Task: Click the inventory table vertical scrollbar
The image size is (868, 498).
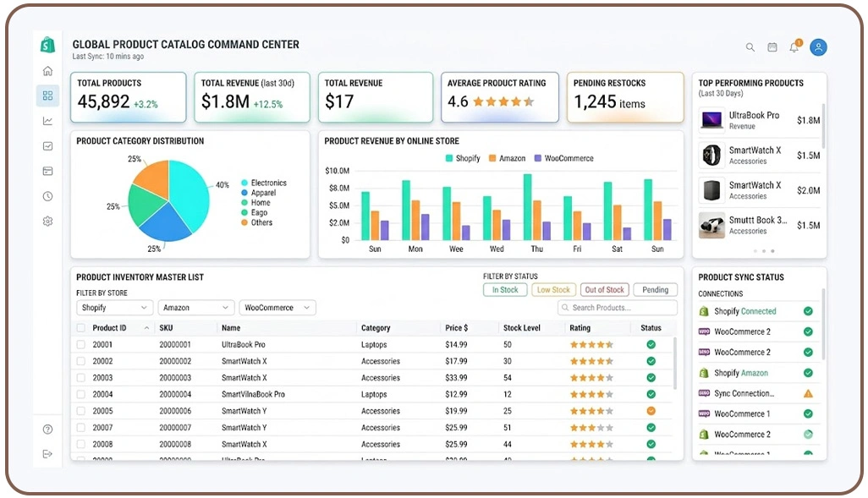Action: [x=675, y=363]
